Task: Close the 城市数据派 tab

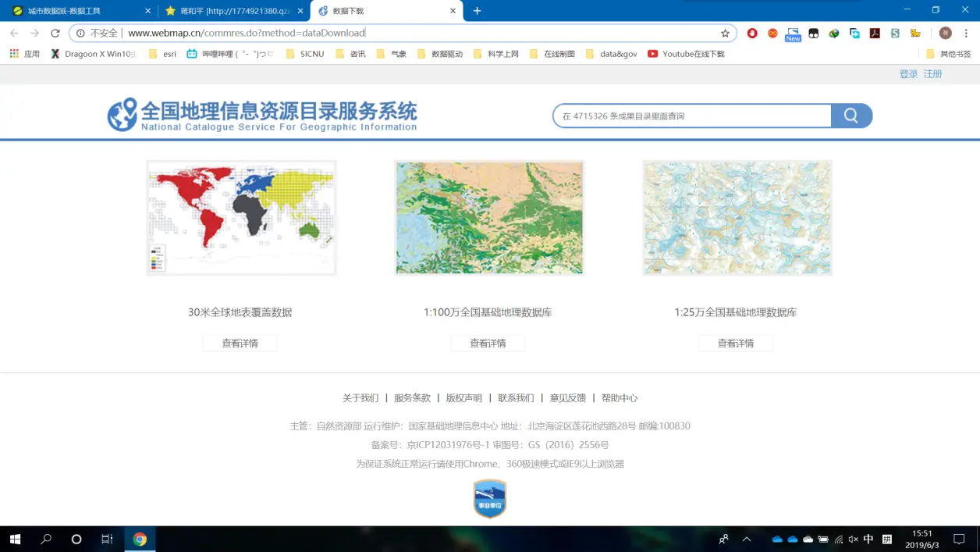Action: click(x=147, y=11)
